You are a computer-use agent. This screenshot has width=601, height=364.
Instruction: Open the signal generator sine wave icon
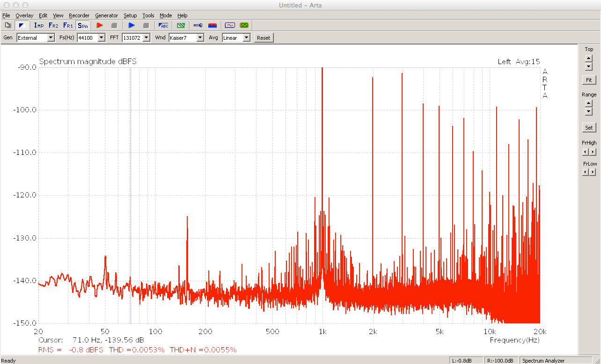tap(230, 25)
